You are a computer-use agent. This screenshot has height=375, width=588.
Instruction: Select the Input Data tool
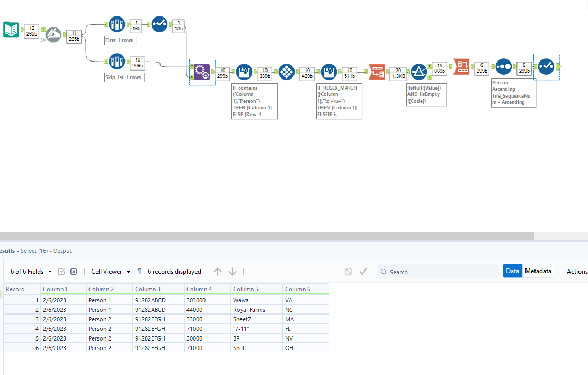(x=11, y=28)
